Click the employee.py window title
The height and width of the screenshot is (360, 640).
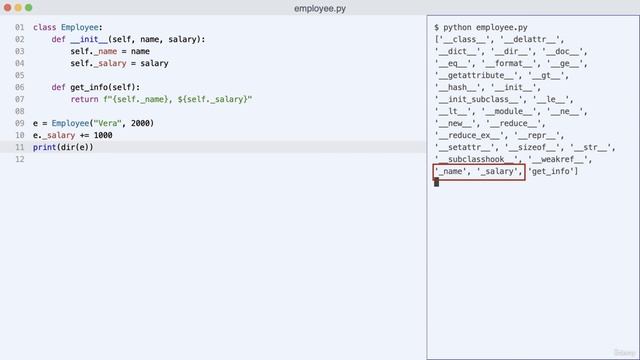click(x=320, y=8)
